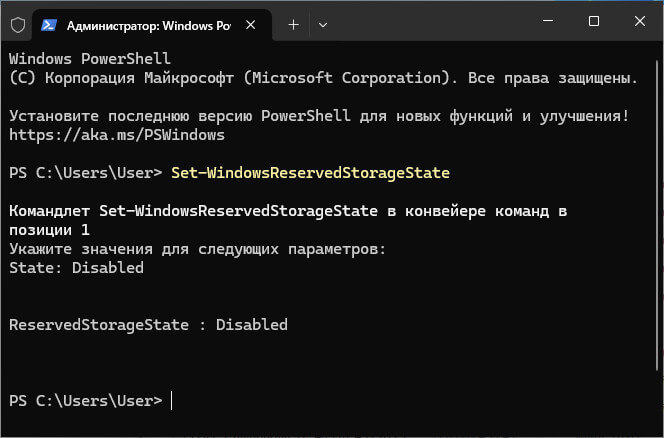The width and height of the screenshot is (664, 438).
Task: Click the first "PS C:\Users\User>" prompt text
Action: [x=85, y=173]
